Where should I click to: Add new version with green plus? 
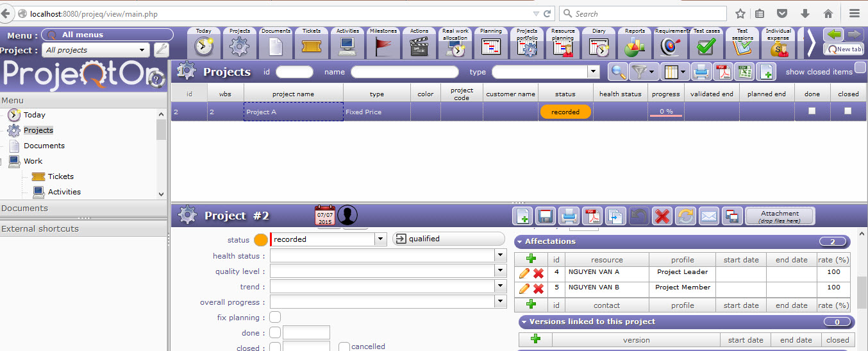pos(535,339)
